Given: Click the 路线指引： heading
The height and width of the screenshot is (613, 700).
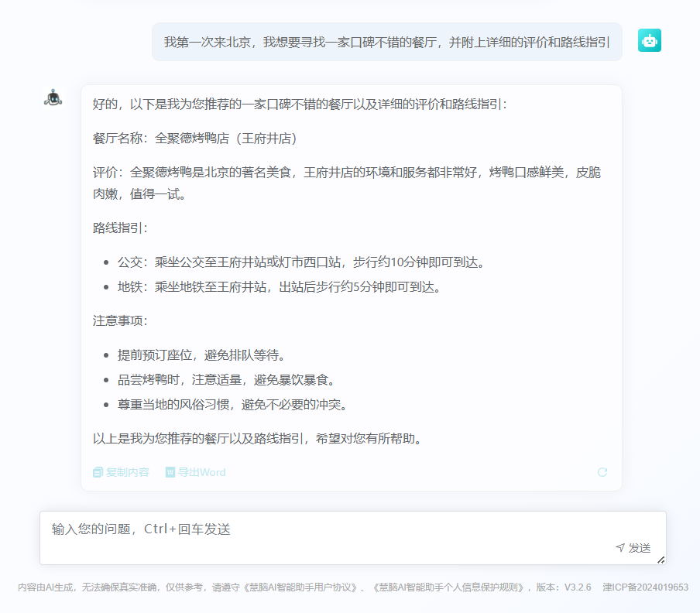Looking at the screenshot, I should tap(120, 228).
